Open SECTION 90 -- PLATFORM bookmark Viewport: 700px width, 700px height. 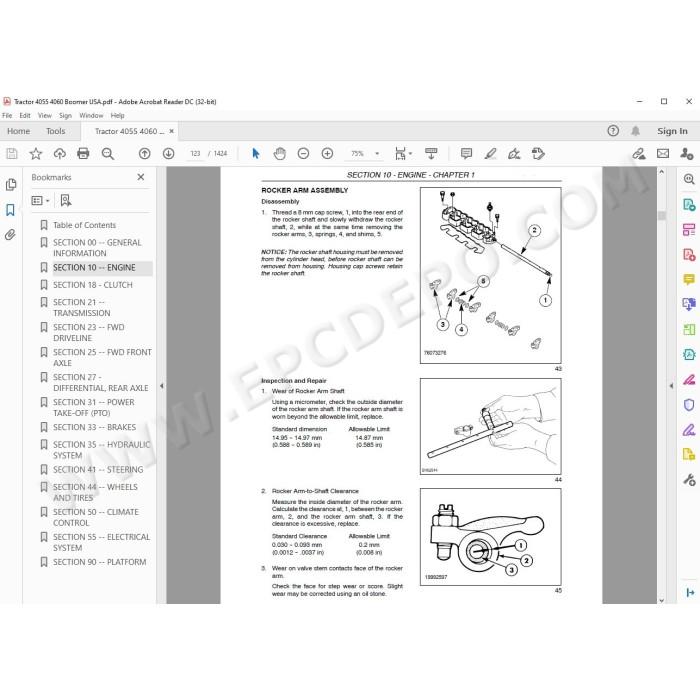click(100, 562)
